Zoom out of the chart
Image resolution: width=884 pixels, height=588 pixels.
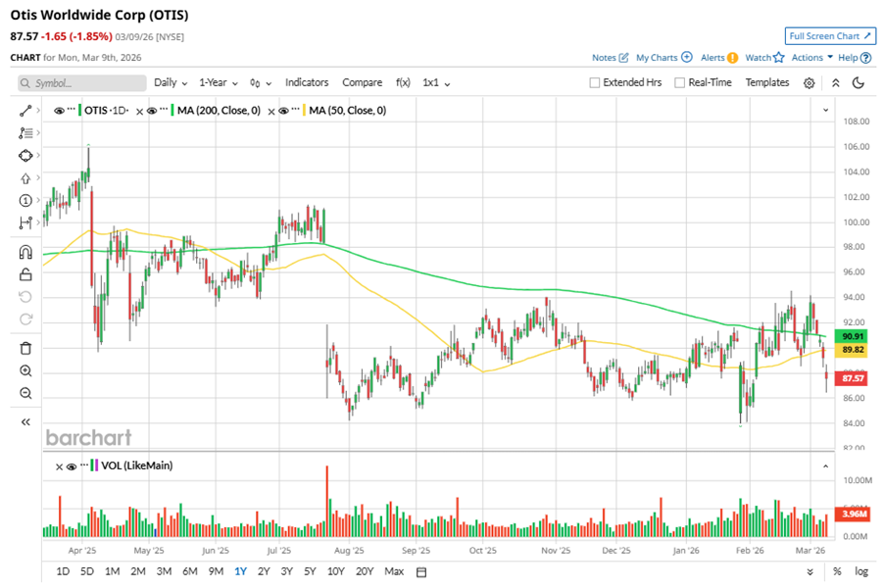(x=25, y=394)
